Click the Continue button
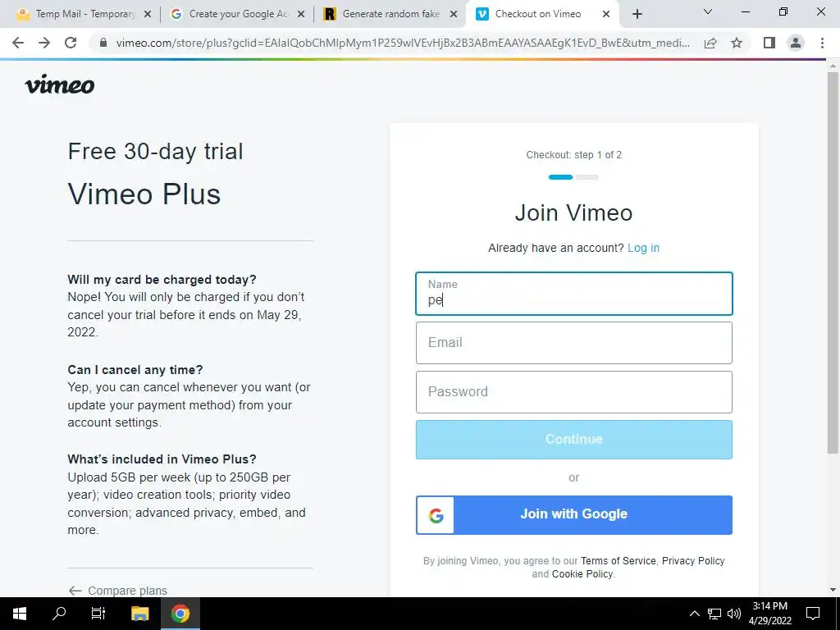Image resolution: width=840 pixels, height=630 pixels. click(573, 440)
